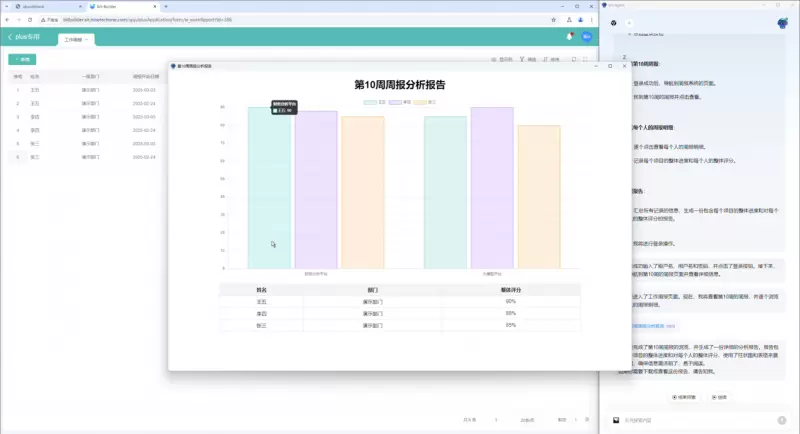Switch to the 工作周报 tab
Screen dimensions: 800x434
pos(75,40)
